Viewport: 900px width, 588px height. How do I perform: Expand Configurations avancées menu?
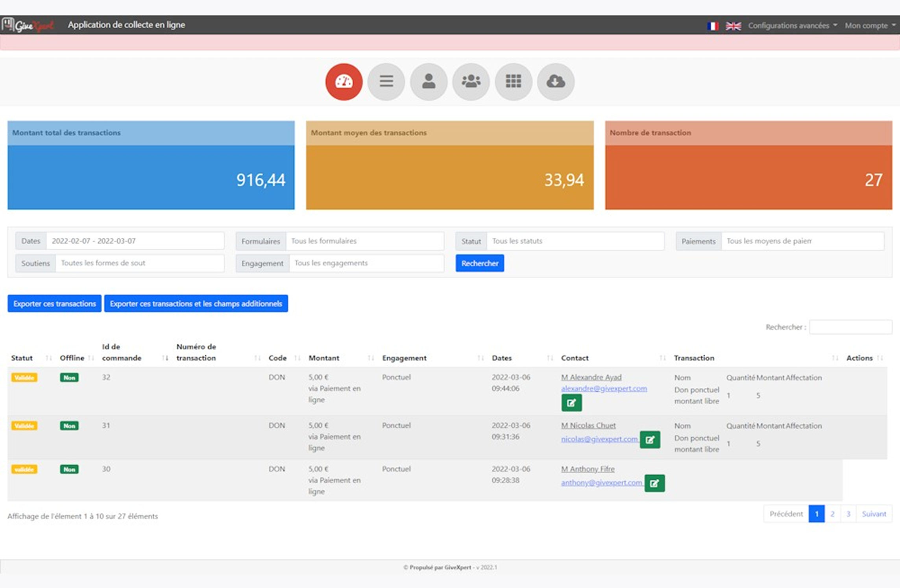tap(793, 26)
